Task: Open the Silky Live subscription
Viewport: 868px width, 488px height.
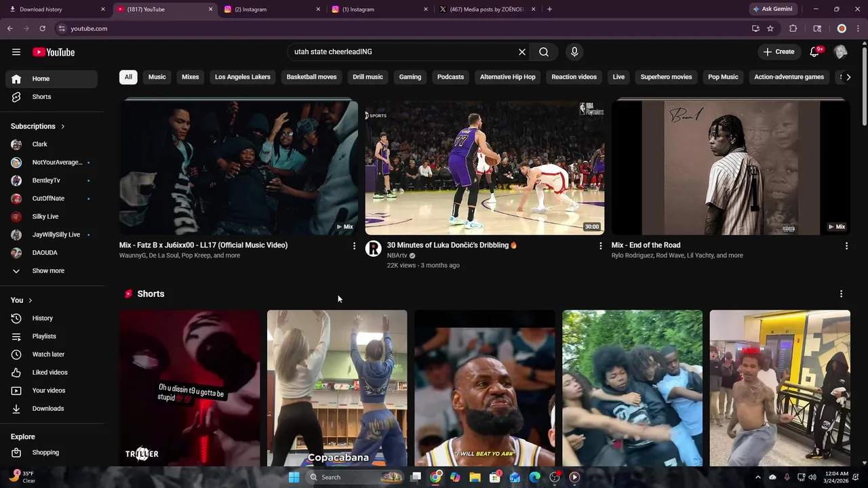Action: click(52, 216)
